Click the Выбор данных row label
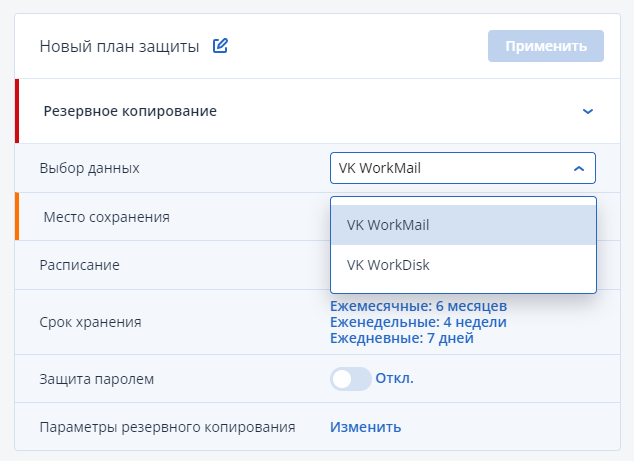The width and height of the screenshot is (634, 461). pos(90,168)
